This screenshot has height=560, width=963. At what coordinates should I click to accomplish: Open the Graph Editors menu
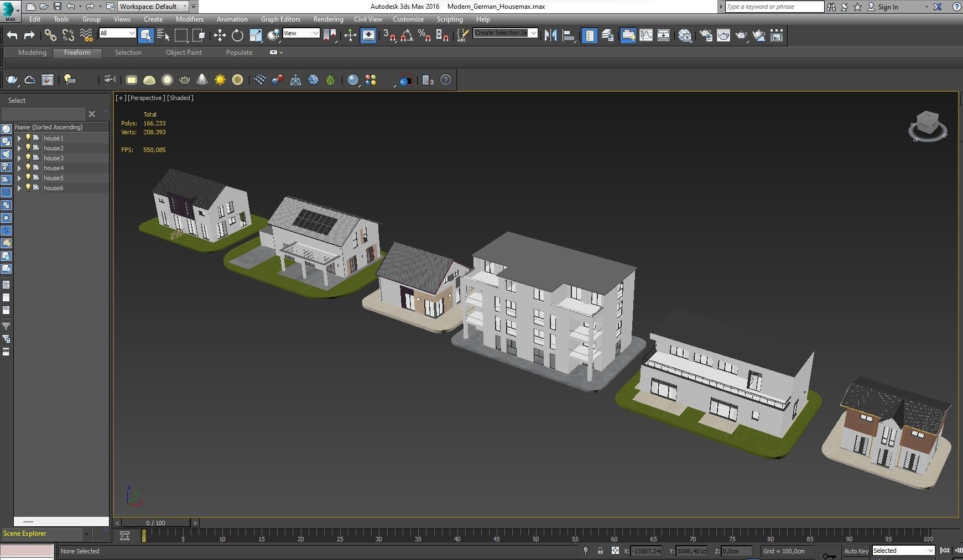click(280, 19)
